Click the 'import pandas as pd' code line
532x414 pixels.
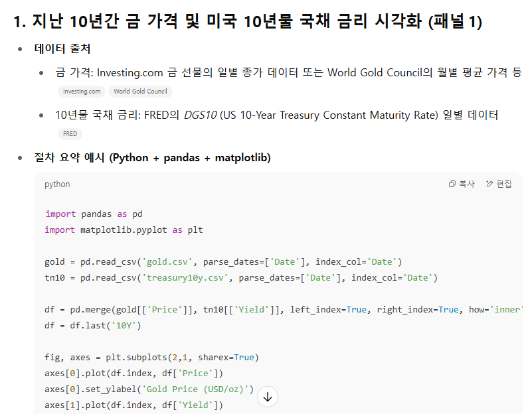point(94,214)
